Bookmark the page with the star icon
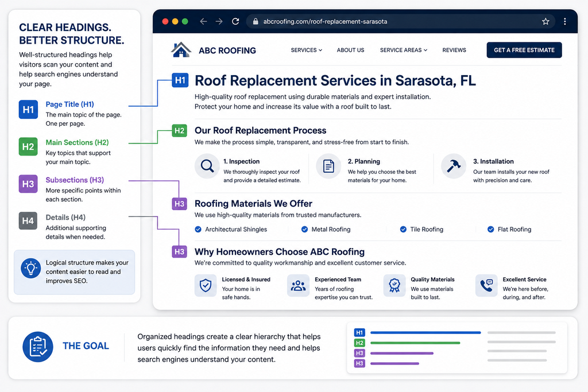 point(546,21)
